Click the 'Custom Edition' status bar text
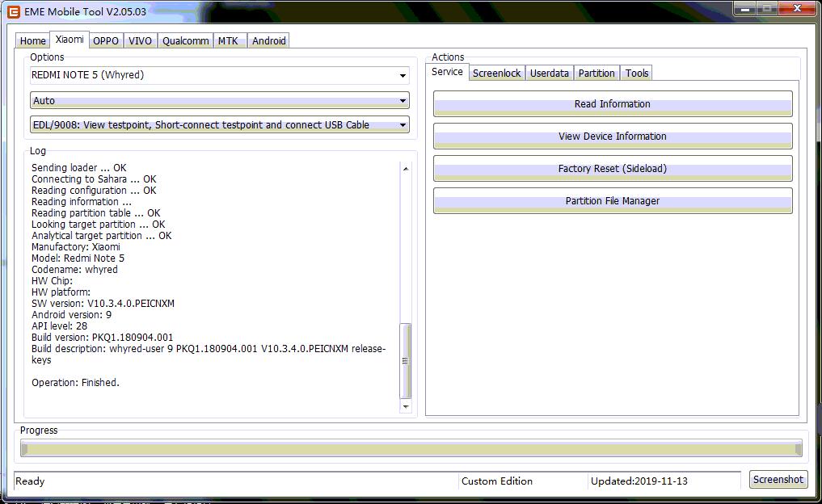The width and height of the screenshot is (822, 504). coord(497,481)
